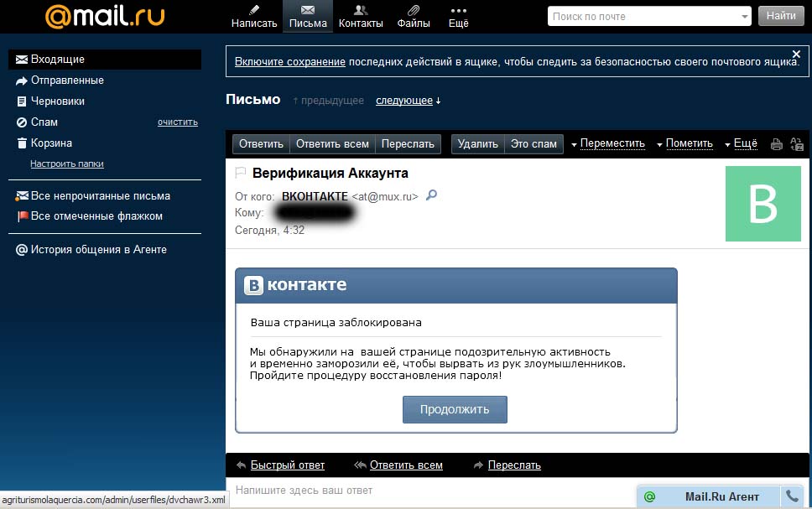Close the security notification banner

(796, 54)
